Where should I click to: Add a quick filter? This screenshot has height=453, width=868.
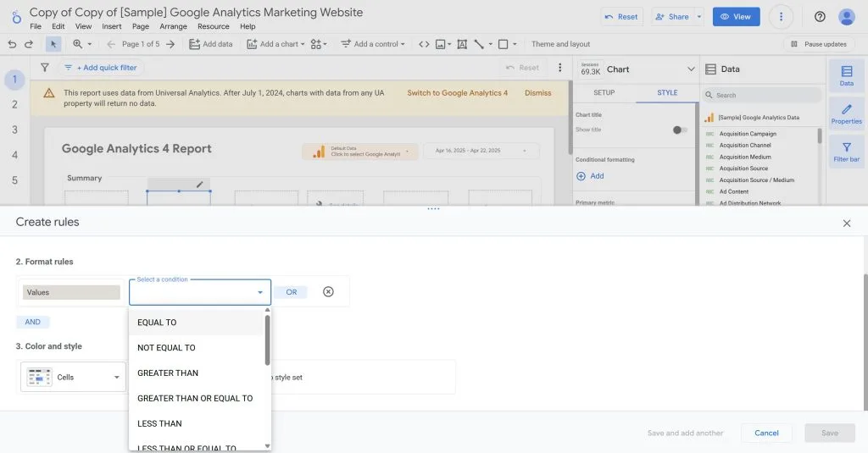[x=101, y=68]
